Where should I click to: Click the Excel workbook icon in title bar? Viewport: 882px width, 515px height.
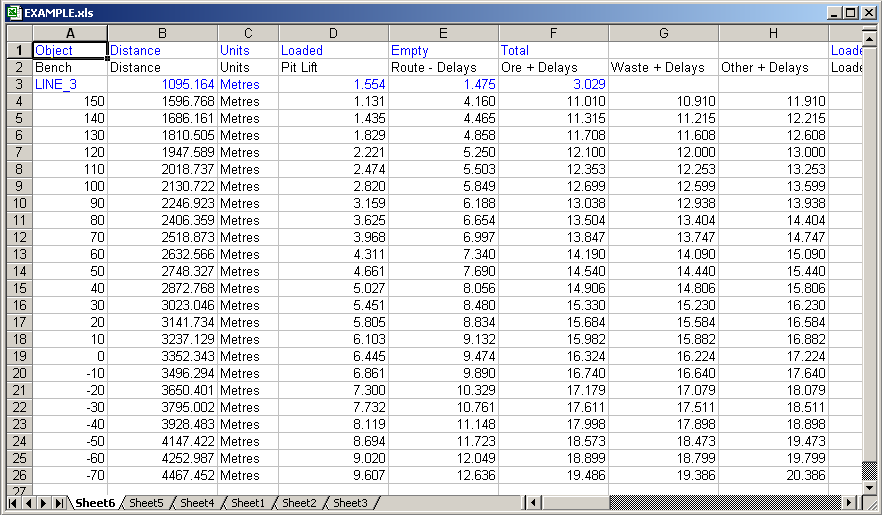[x=13, y=13]
